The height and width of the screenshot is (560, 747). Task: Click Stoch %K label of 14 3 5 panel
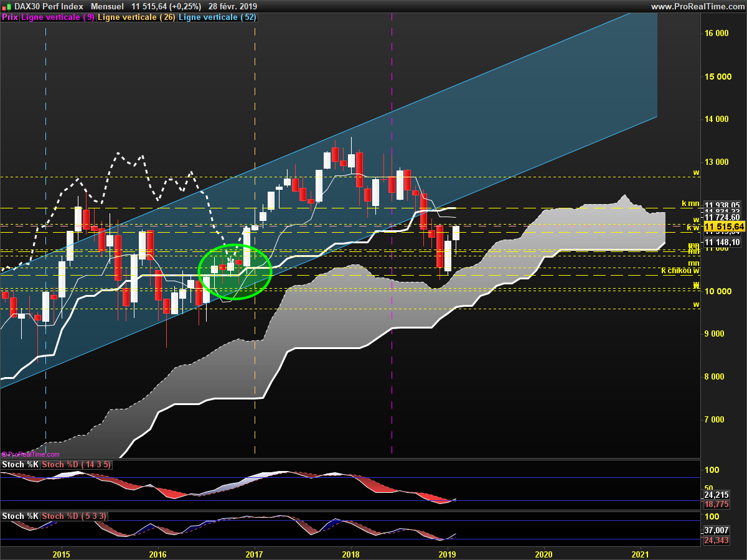tap(21, 465)
